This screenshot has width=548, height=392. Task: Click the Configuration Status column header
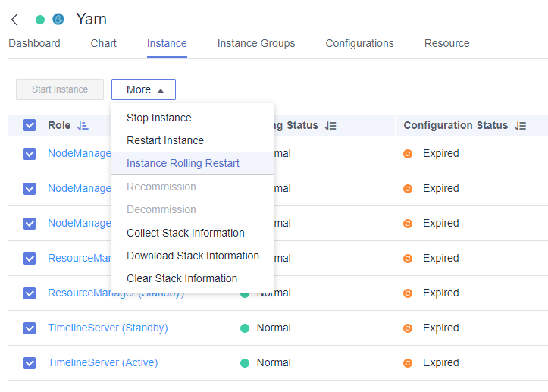pyautogui.click(x=456, y=125)
